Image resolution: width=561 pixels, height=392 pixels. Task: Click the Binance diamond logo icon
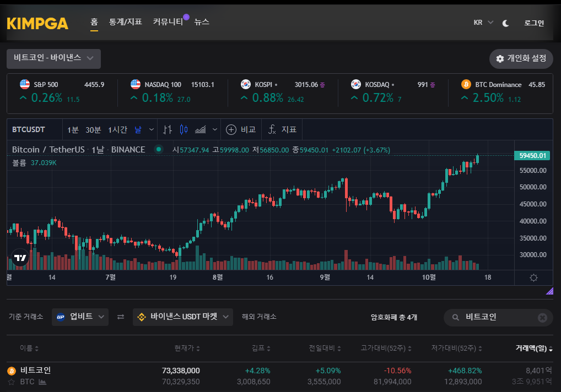point(142,317)
